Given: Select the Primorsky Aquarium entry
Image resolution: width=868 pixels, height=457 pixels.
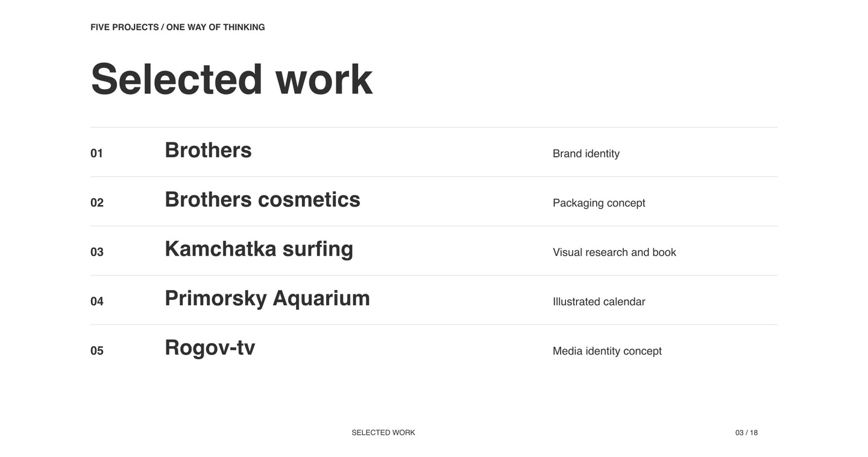Looking at the screenshot, I should pyautogui.click(x=267, y=298).
